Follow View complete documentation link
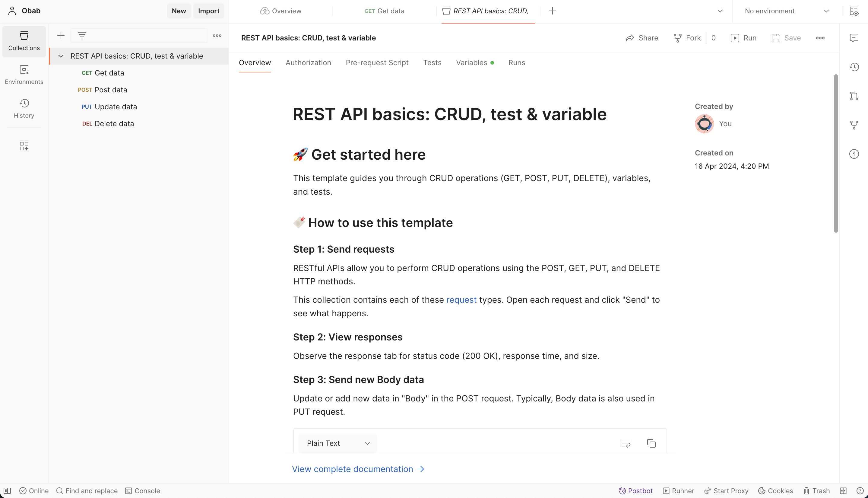868x498 pixels. click(358, 469)
